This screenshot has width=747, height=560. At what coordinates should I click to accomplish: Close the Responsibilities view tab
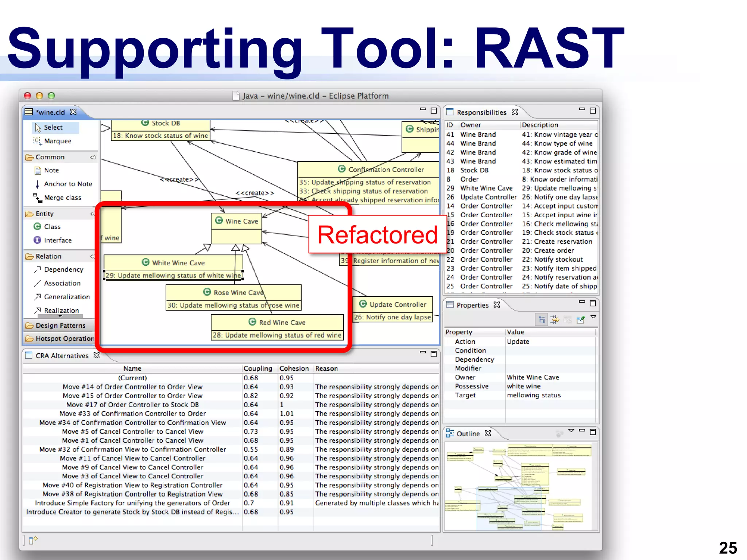tap(515, 112)
